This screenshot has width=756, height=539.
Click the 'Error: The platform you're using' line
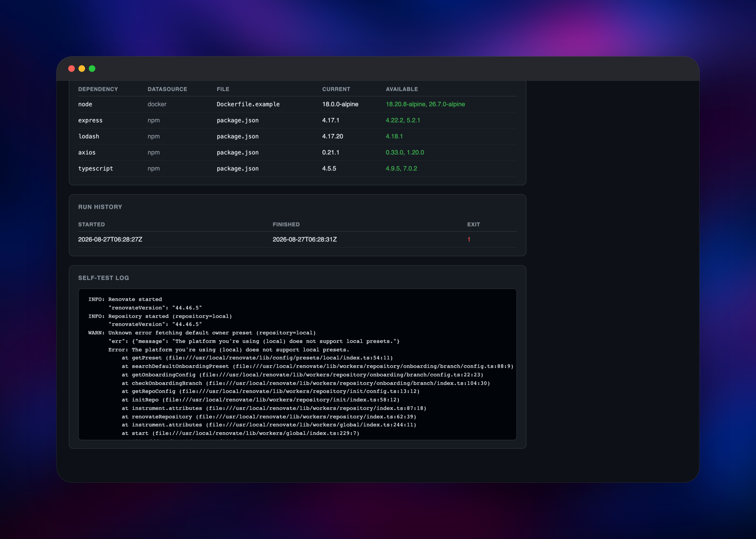click(229, 350)
